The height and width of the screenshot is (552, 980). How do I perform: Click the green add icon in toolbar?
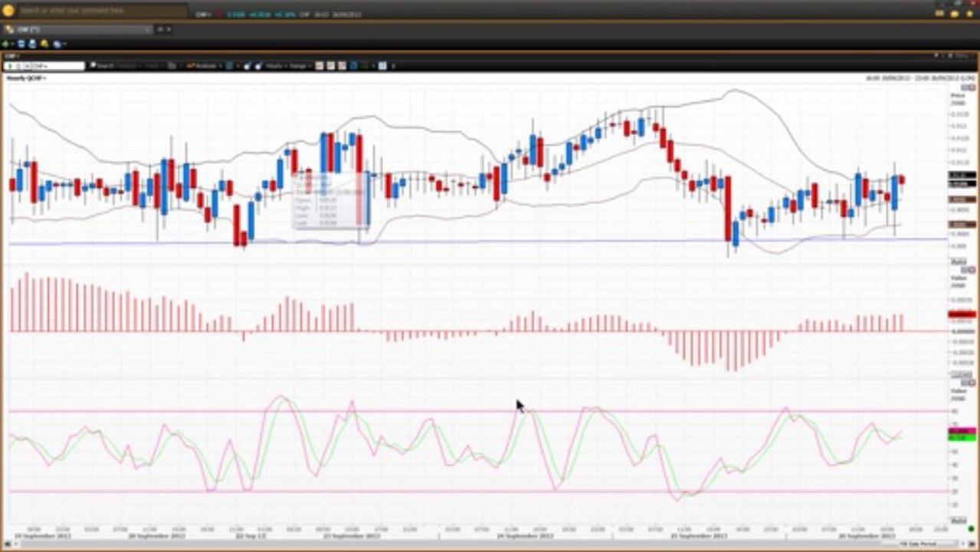tap(5, 44)
